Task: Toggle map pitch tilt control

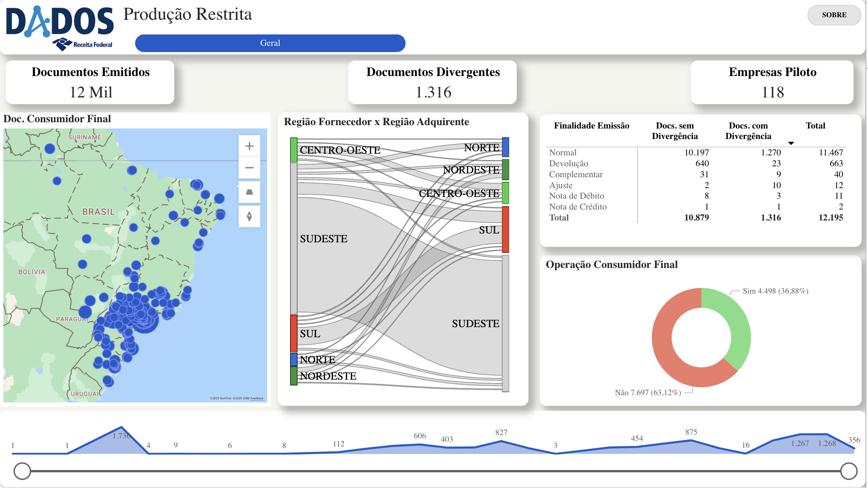Action: pyautogui.click(x=249, y=192)
